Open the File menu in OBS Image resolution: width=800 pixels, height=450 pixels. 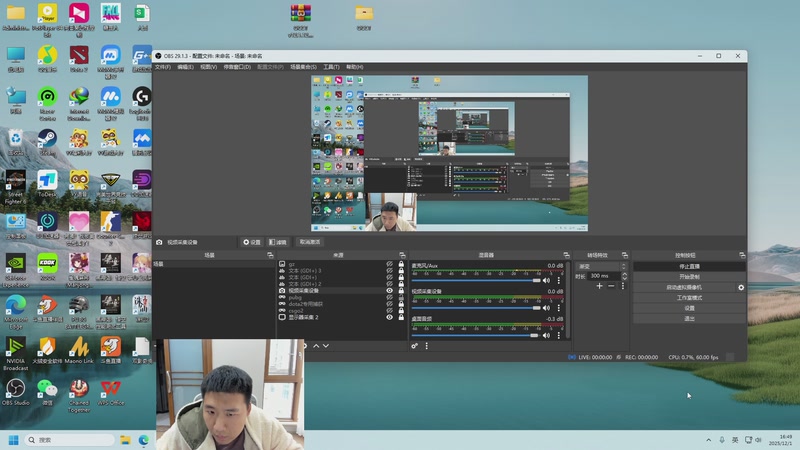tap(163, 67)
